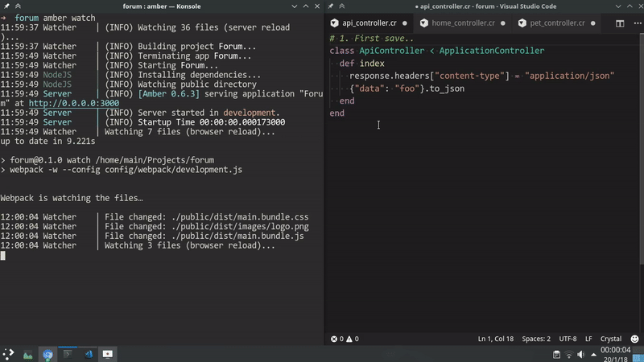Pin the Konsole window with the pin icon
This screenshot has height=362, width=644.
[x=6, y=6]
